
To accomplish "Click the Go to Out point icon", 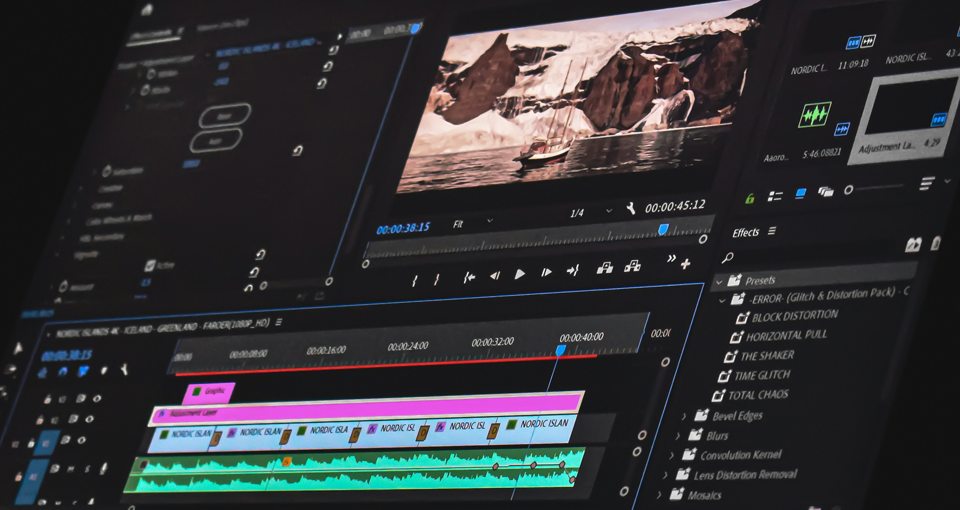I will (573, 270).
